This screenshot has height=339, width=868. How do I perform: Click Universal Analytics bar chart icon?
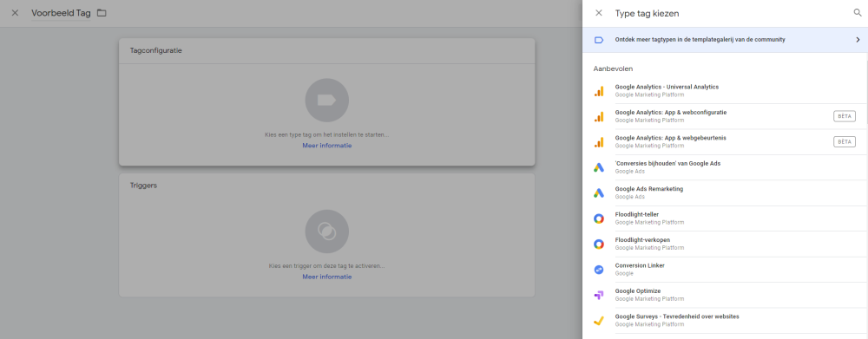click(x=599, y=91)
